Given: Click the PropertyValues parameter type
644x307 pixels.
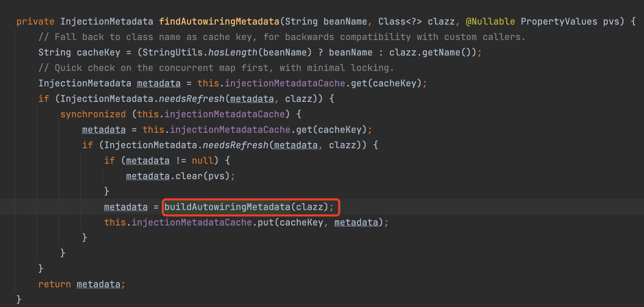Looking at the screenshot, I should [559, 21].
